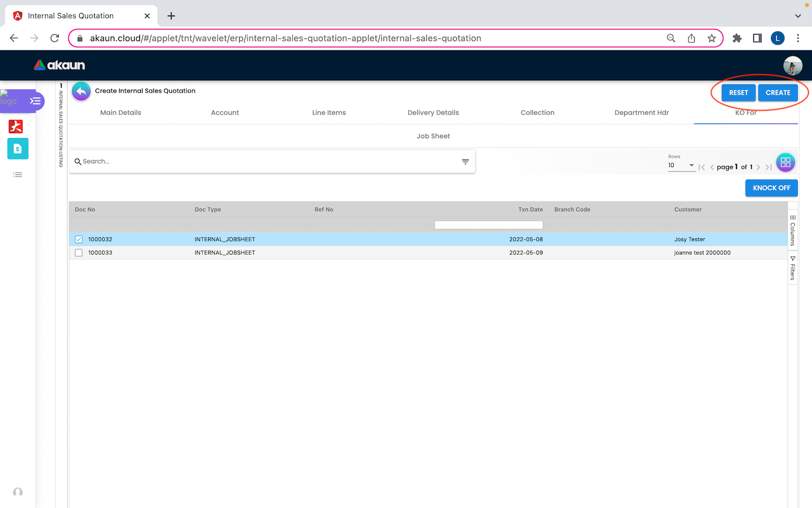
Task: Check the checkbox for document 1000033
Action: [x=79, y=253]
